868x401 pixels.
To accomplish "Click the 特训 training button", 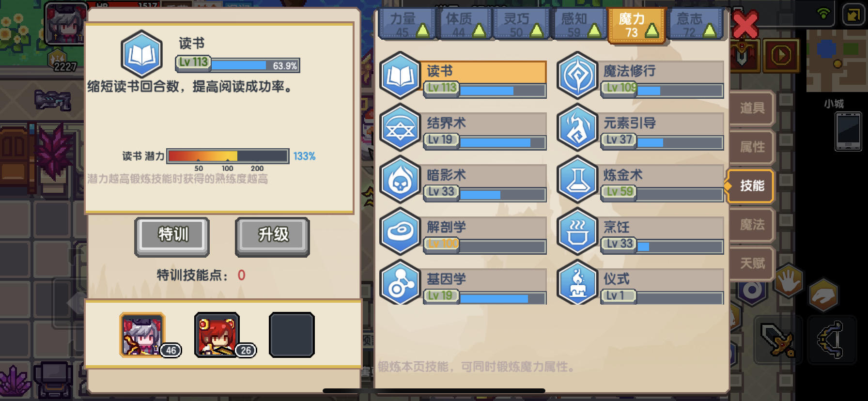I will click(x=172, y=236).
